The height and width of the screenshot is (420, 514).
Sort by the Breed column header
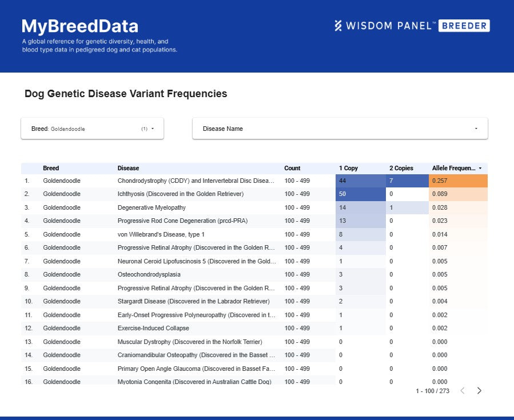point(51,168)
